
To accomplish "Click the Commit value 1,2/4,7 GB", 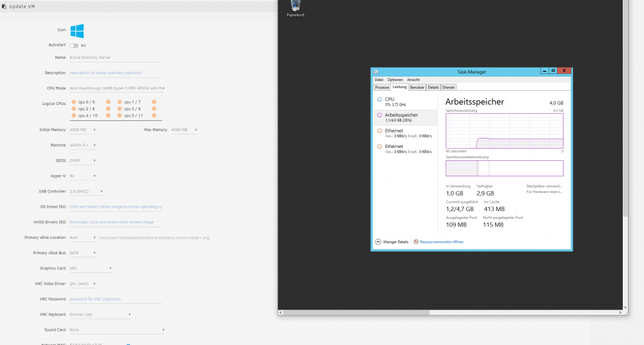I will [460, 209].
